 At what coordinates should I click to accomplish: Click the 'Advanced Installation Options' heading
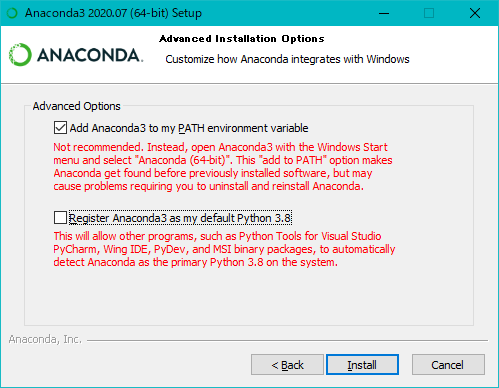242,39
